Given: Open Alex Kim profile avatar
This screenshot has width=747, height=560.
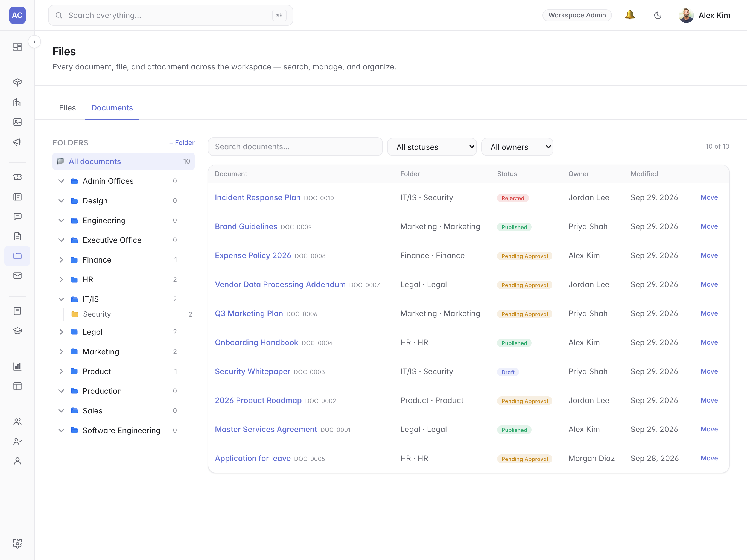Looking at the screenshot, I should pyautogui.click(x=686, y=15).
